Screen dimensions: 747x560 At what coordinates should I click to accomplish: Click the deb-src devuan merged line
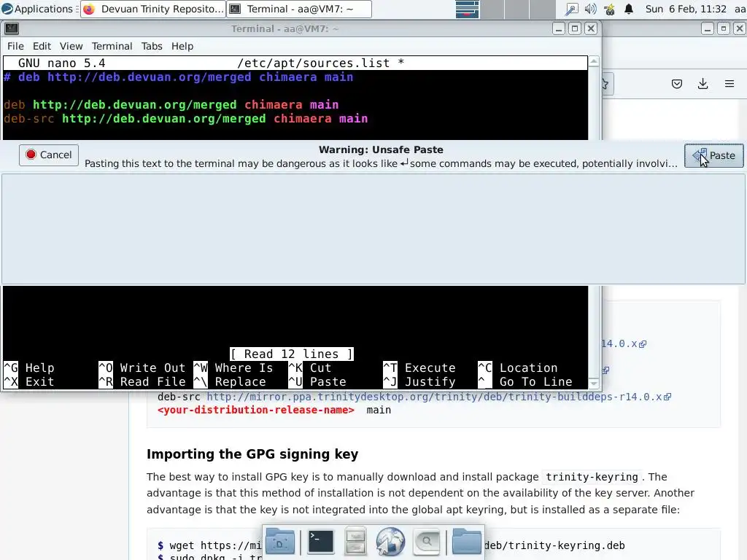[x=186, y=119]
